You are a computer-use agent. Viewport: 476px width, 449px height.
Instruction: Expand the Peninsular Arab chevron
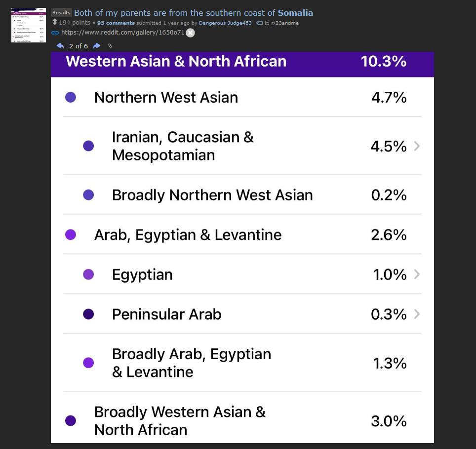pyautogui.click(x=417, y=314)
